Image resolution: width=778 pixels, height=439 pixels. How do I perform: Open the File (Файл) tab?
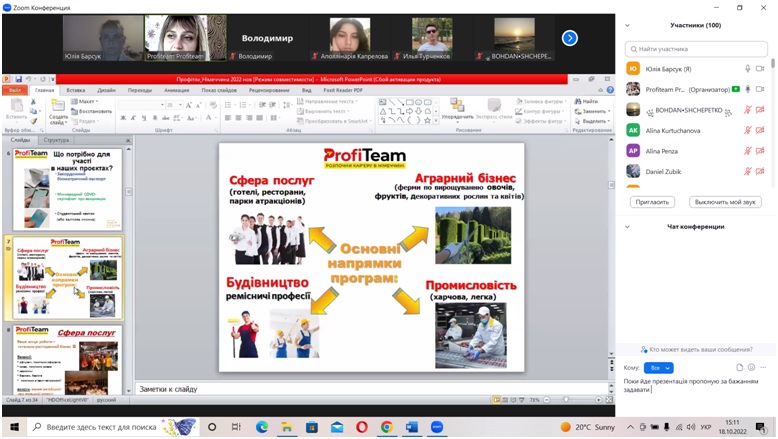(x=15, y=90)
